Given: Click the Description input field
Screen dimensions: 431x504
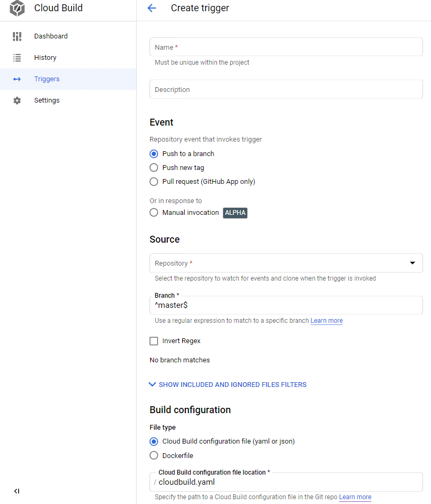Looking at the screenshot, I should tap(286, 89).
